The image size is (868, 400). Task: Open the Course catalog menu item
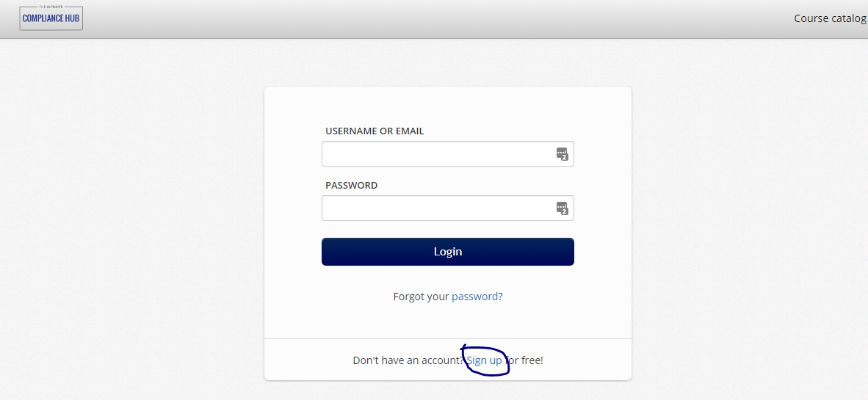(x=830, y=18)
